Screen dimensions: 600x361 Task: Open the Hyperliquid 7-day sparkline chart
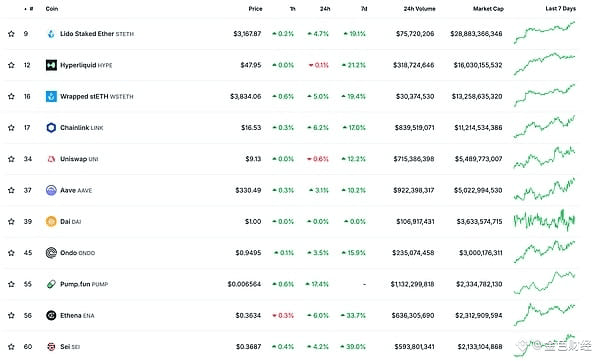click(544, 64)
